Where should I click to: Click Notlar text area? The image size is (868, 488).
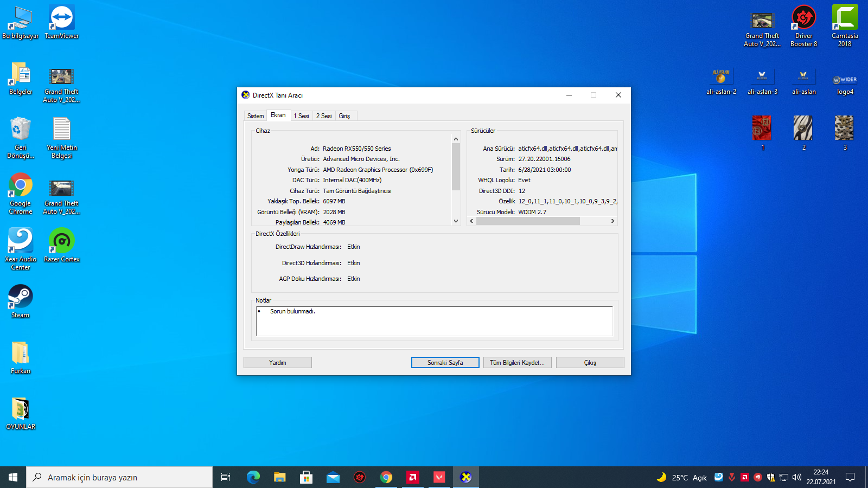435,321
